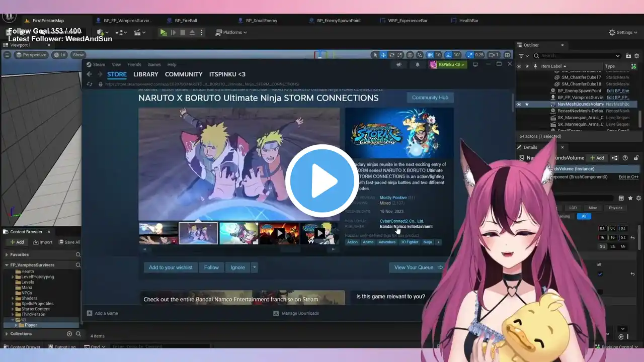The height and width of the screenshot is (362, 644).
Task: Click Outliner visibility eye column header
Action: pyautogui.click(x=519, y=66)
